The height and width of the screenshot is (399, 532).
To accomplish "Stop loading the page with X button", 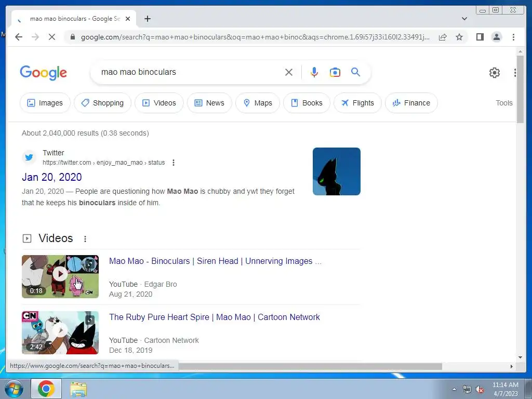I will pyautogui.click(x=52, y=37).
